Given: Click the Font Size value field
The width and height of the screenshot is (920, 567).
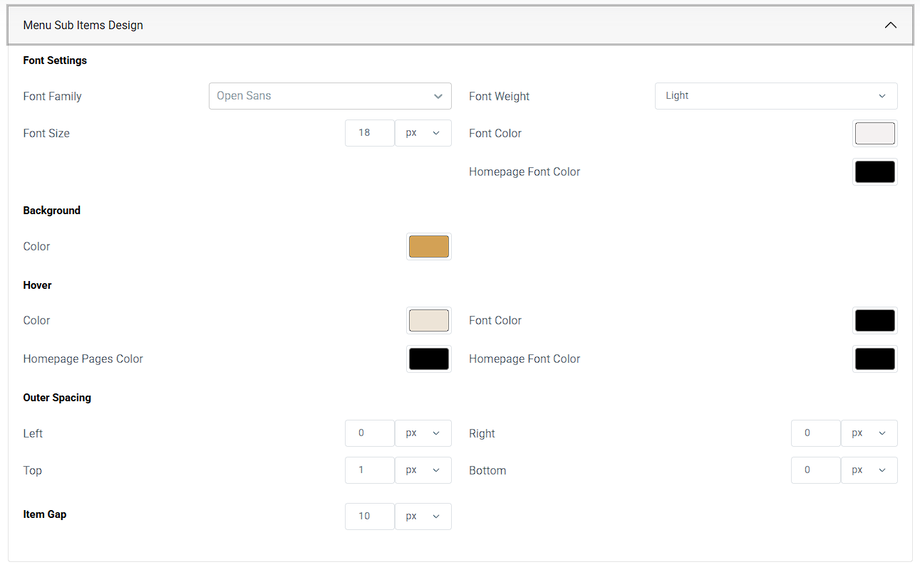Looking at the screenshot, I should click(x=369, y=133).
